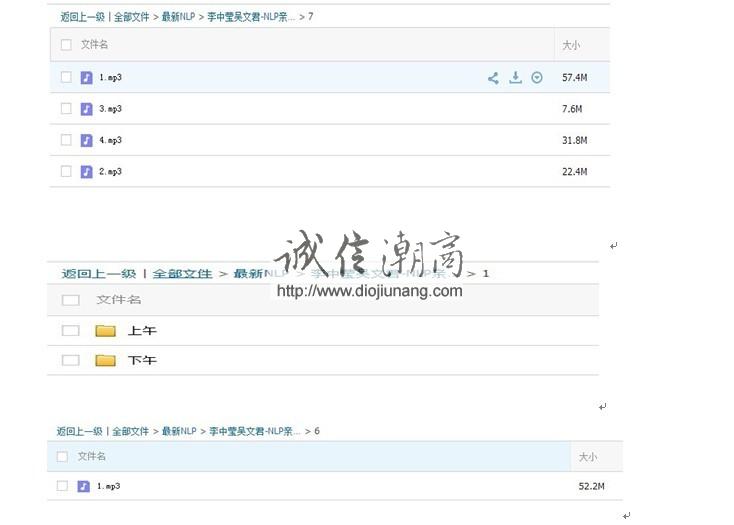Click the 1.mp3 file name in folder 7
Image resolution: width=734 pixels, height=525 pixels.
110,77
